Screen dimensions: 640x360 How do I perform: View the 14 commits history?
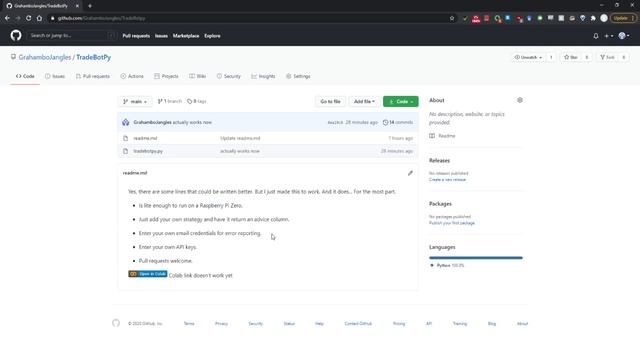point(398,122)
